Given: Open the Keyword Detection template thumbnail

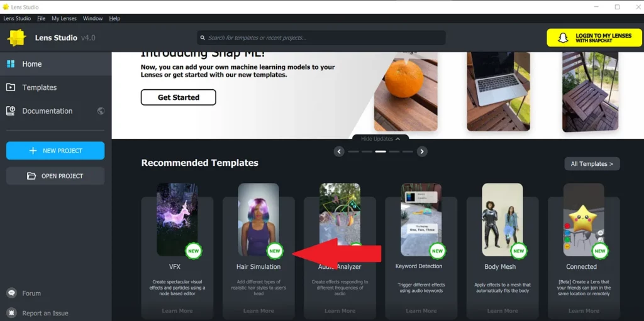Looking at the screenshot, I should tap(421, 220).
